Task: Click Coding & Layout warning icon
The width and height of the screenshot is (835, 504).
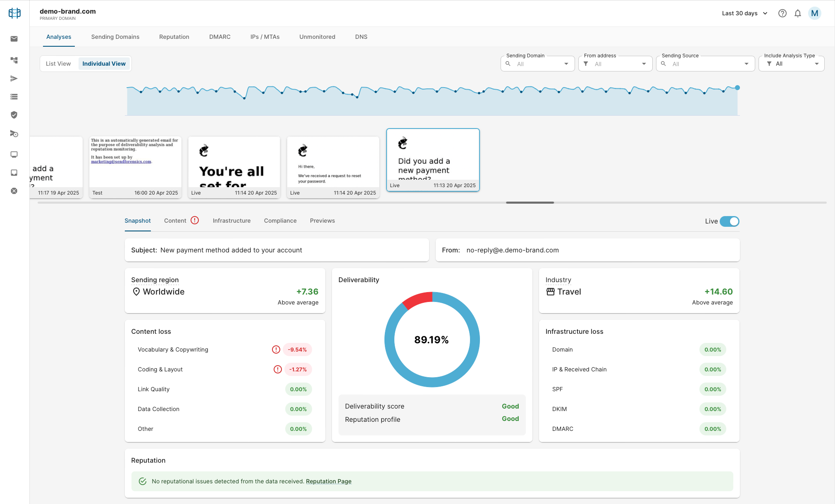Action: 278,369
